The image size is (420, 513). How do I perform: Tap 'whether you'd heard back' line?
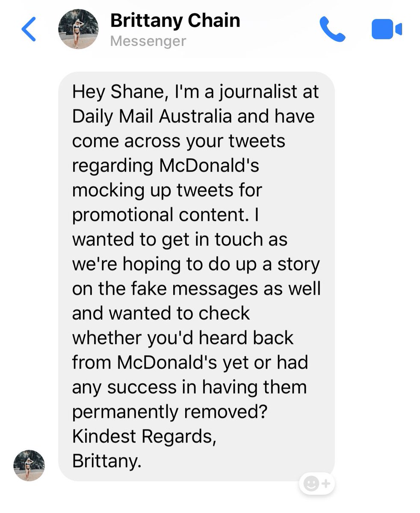point(183,338)
